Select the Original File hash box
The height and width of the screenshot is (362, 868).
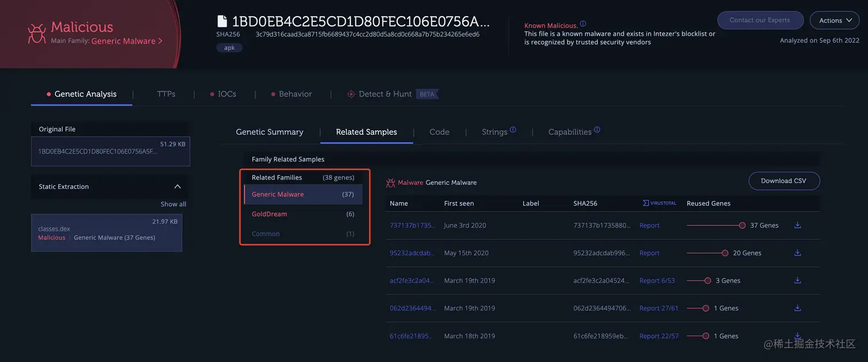110,151
